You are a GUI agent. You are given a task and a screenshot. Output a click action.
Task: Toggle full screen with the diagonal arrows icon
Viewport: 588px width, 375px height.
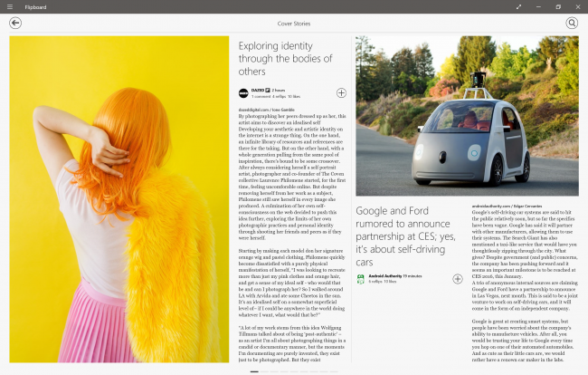[518, 6]
